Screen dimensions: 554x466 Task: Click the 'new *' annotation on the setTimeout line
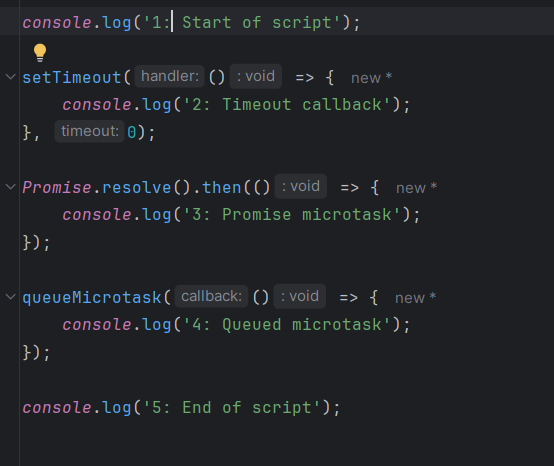(x=371, y=78)
